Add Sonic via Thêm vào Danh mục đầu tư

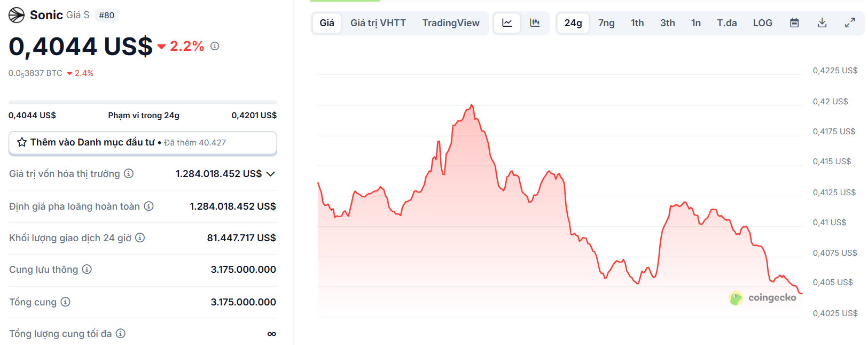pyautogui.click(x=143, y=143)
